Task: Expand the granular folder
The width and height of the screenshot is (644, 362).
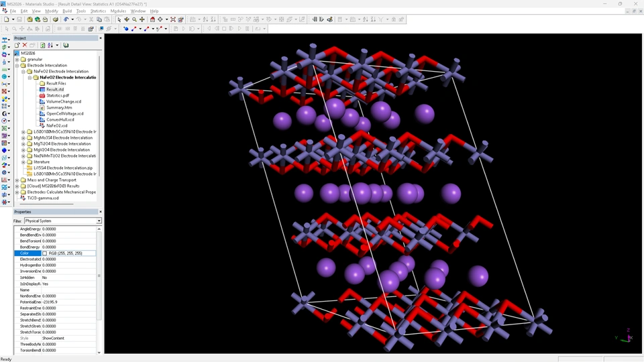Action: (x=17, y=59)
